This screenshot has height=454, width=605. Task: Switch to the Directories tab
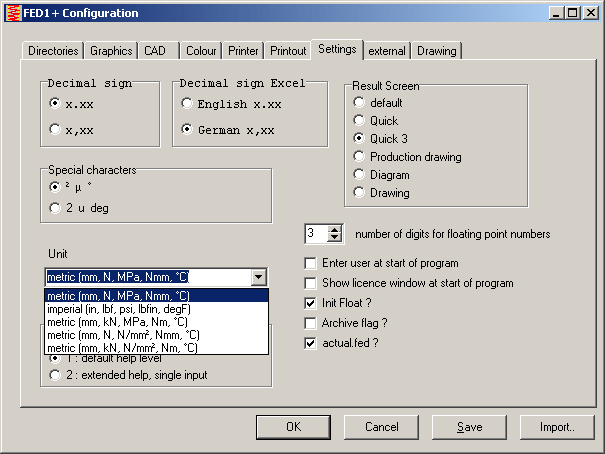[x=53, y=51]
